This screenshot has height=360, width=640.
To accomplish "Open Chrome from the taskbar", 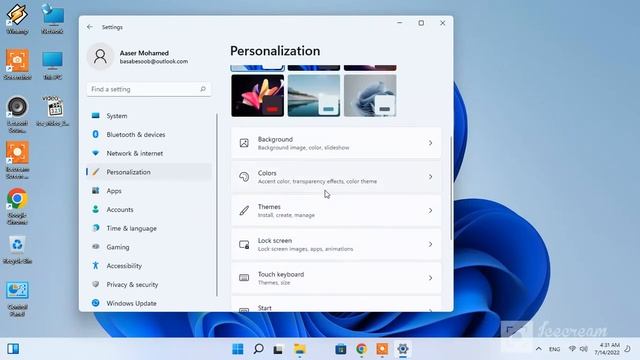I will [x=361, y=349].
